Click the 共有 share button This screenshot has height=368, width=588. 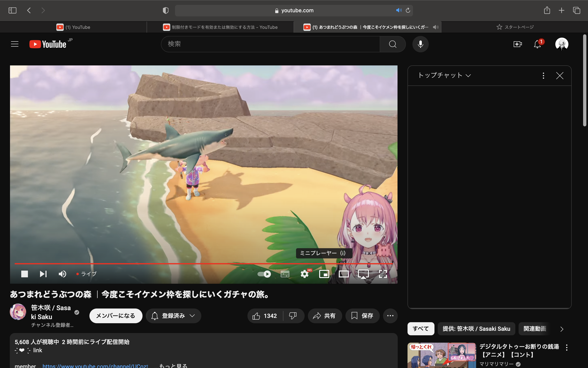(325, 316)
